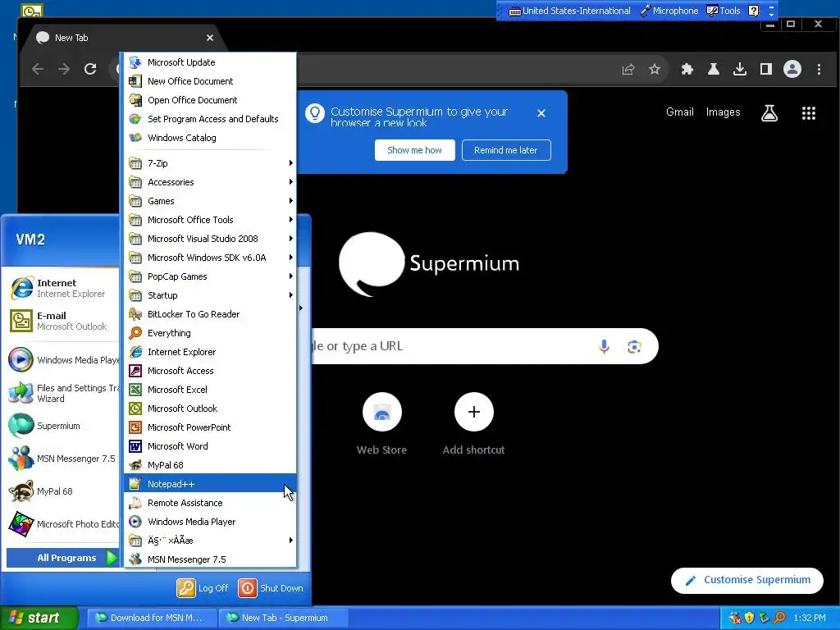Dismiss the Customise Supermium popup

[541, 113]
